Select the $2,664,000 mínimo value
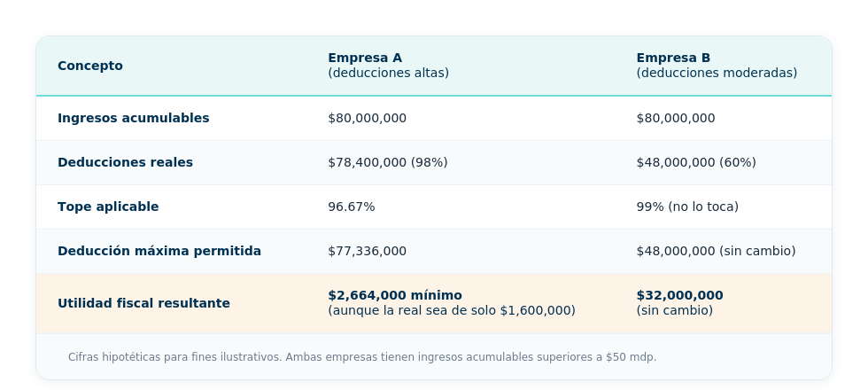Viewport: 868px width, 390px height. [x=395, y=295]
